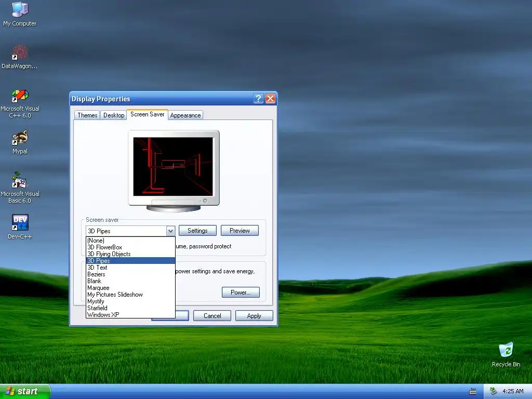The height and width of the screenshot is (399, 532).
Task: Select the Screen Saver tab
Action: coord(147,114)
